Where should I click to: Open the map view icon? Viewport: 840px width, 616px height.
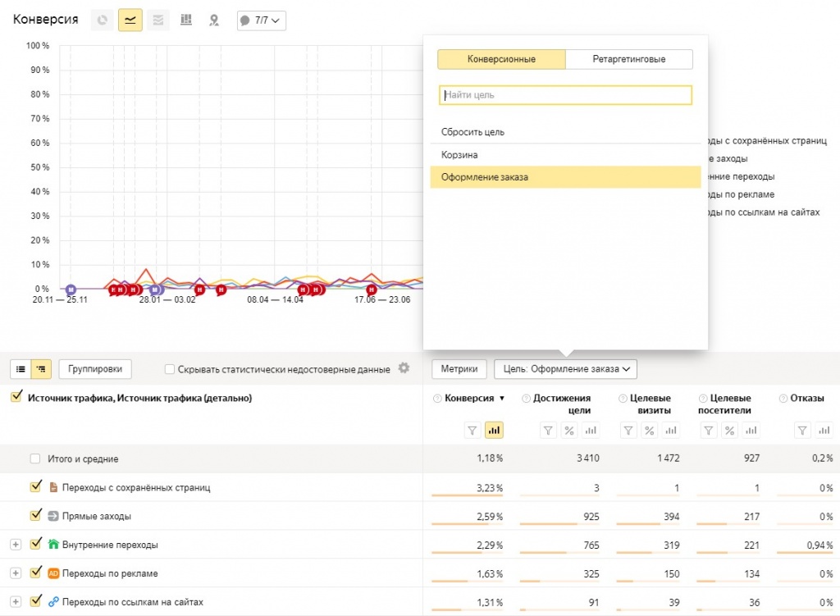coord(214,21)
